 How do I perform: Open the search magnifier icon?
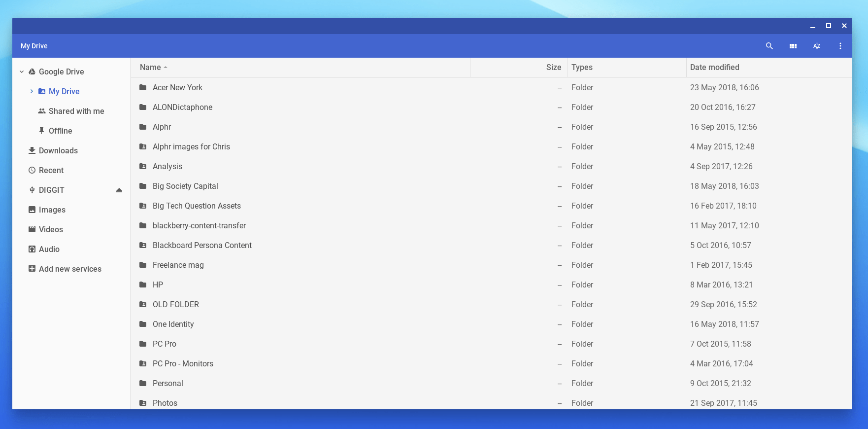coord(769,46)
